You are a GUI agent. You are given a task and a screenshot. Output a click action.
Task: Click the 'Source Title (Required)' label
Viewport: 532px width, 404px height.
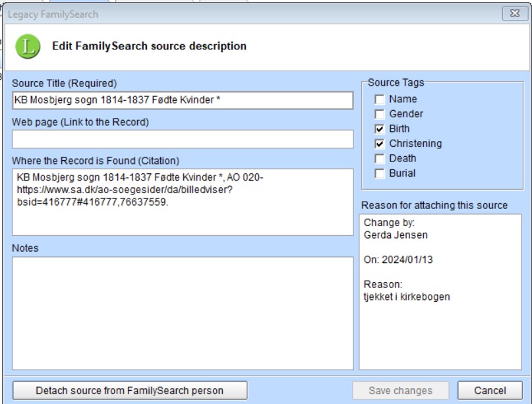64,83
